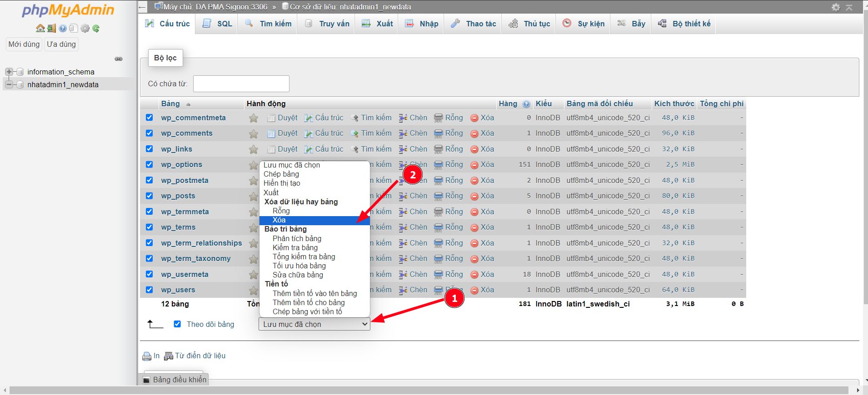Uncheck the wp_comments checkbox
Screen dimensions: 868x395
149,133
